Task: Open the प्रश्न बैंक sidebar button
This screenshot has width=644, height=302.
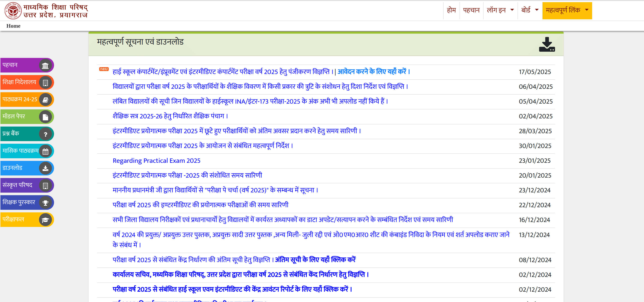Action: point(27,134)
